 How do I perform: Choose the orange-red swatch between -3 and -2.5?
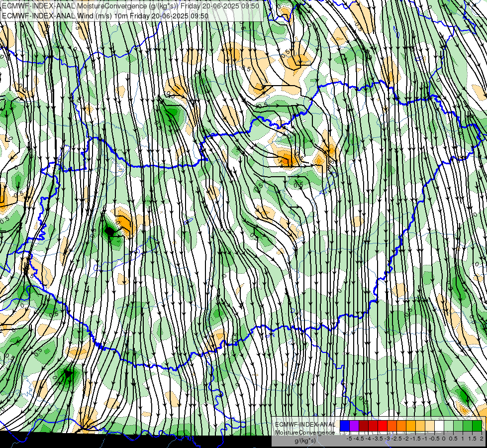point(392,426)
